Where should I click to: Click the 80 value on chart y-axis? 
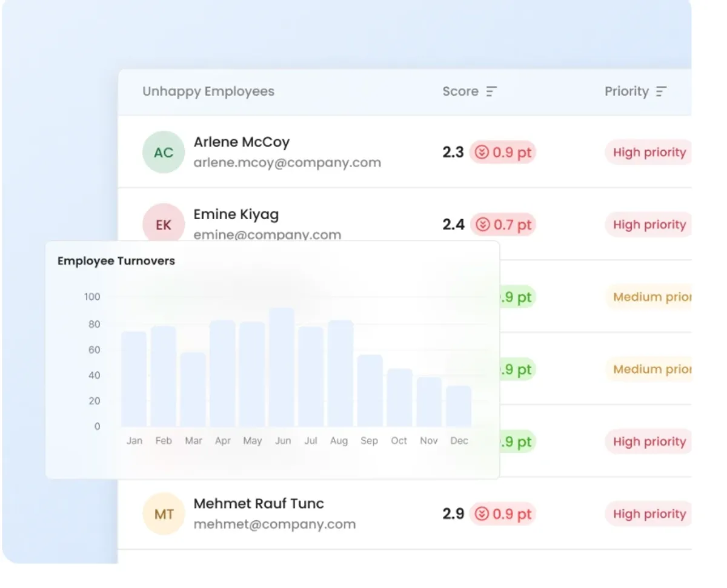pos(94,325)
